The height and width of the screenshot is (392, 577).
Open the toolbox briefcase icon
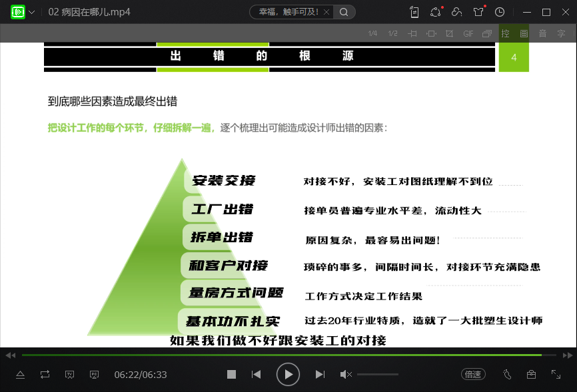point(531,374)
